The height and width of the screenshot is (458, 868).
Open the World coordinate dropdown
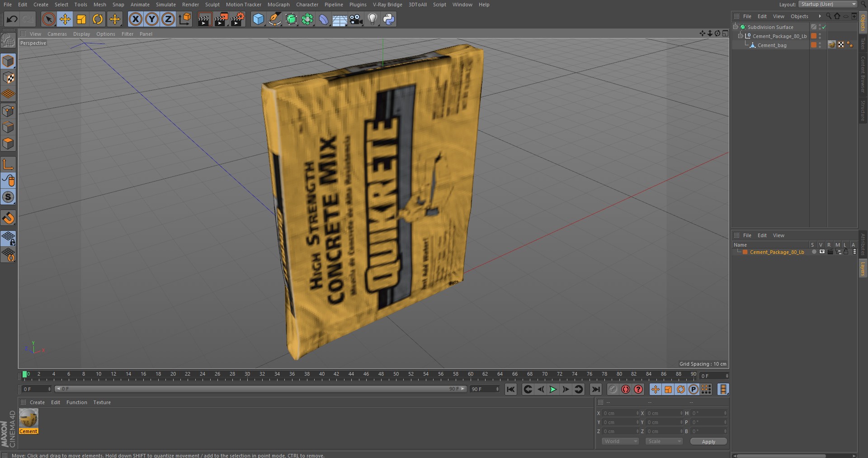pos(620,441)
